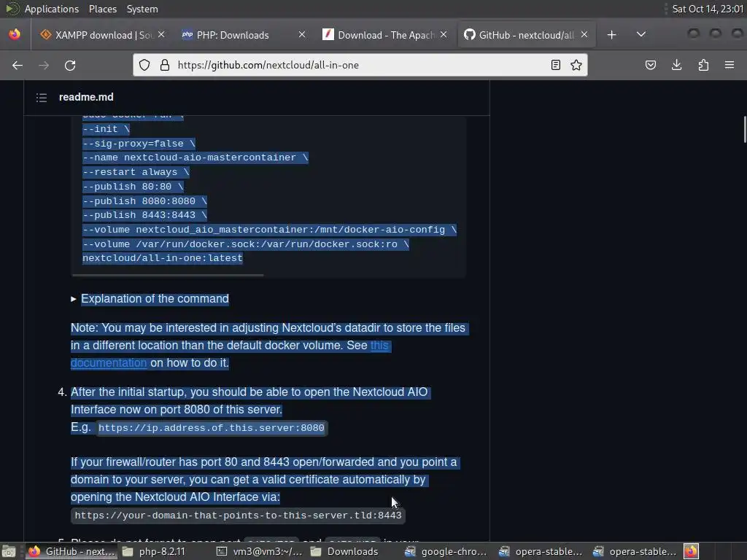Open Firefox hamburger application menu
The width and height of the screenshot is (747, 560).
click(x=729, y=65)
